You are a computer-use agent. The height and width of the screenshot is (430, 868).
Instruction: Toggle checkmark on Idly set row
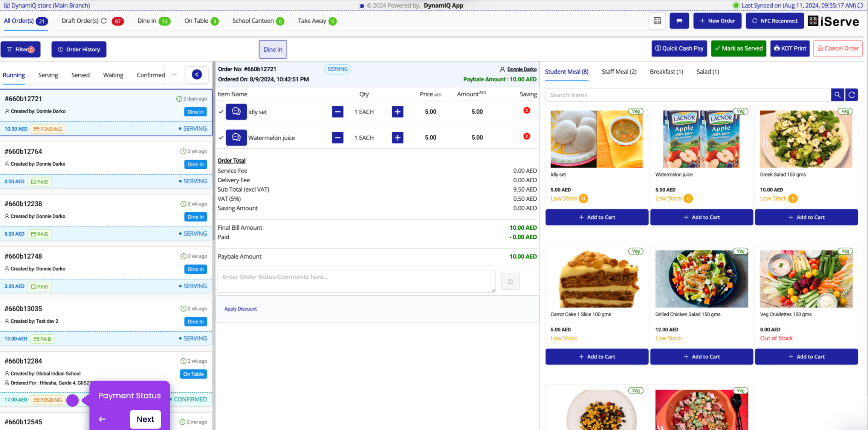pos(221,112)
